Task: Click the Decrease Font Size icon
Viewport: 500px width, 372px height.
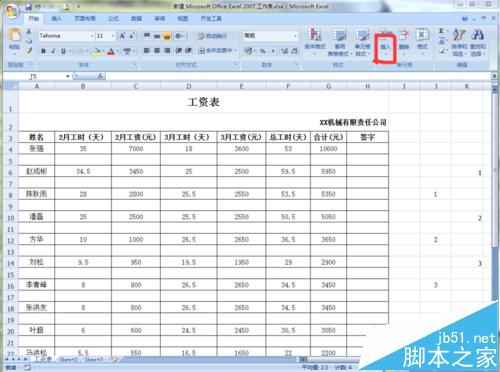Action: tap(132, 36)
